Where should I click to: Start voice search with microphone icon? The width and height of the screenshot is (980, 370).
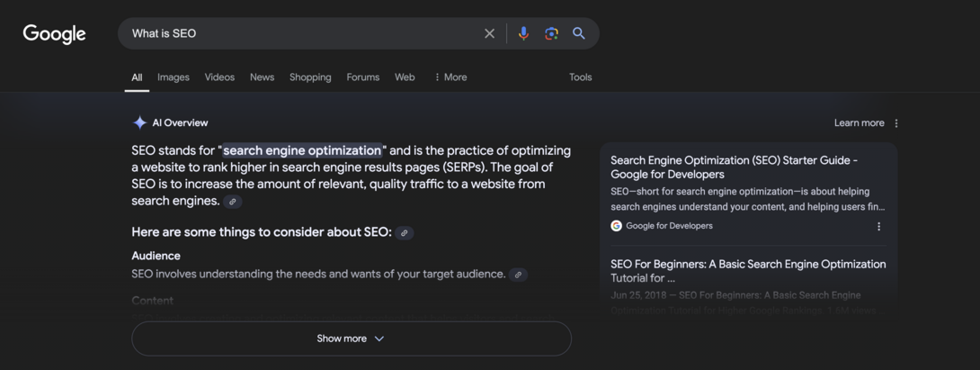(524, 34)
